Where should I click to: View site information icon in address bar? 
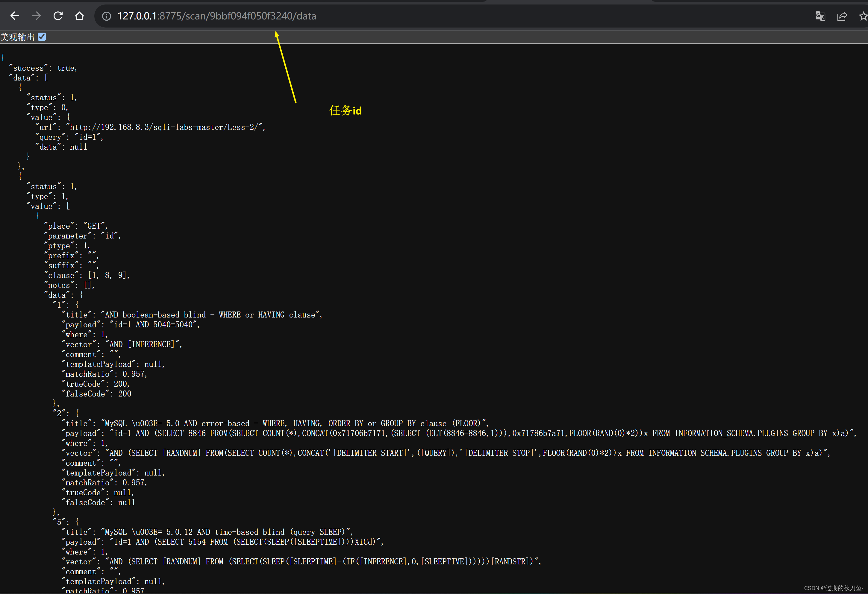point(107,16)
